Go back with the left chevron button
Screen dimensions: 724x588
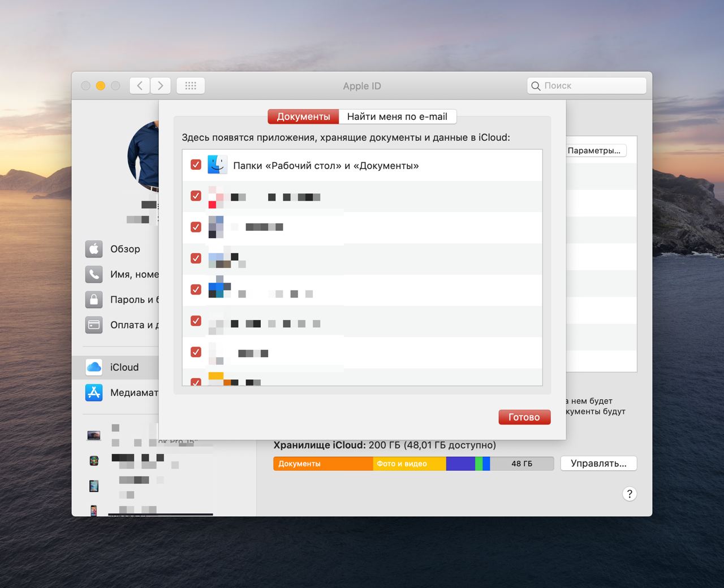pos(140,85)
